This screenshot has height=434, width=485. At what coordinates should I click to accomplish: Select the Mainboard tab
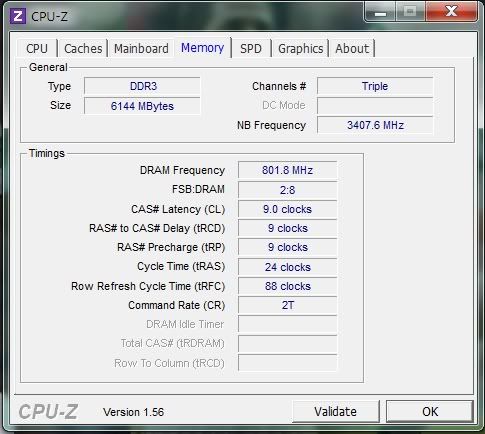pos(141,49)
